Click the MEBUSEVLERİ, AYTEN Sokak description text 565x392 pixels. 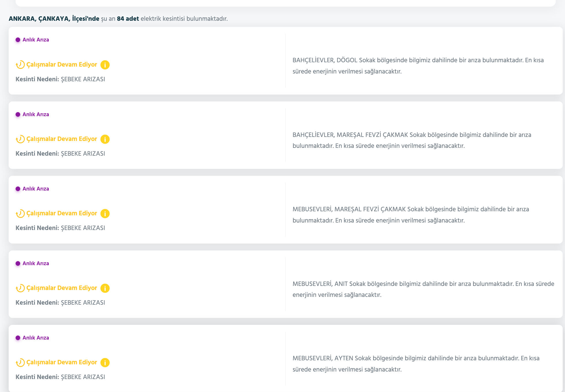click(416, 363)
